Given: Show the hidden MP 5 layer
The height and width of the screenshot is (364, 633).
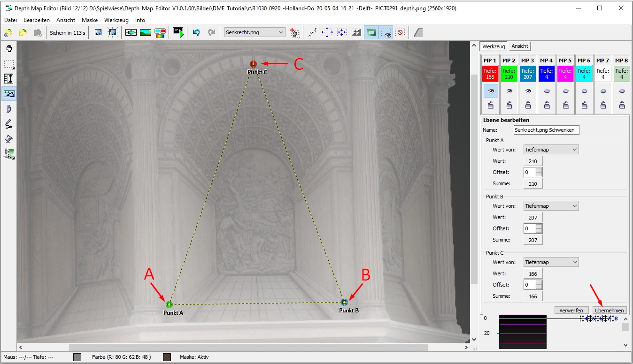Looking at the screenshot, I should point(565,91).
